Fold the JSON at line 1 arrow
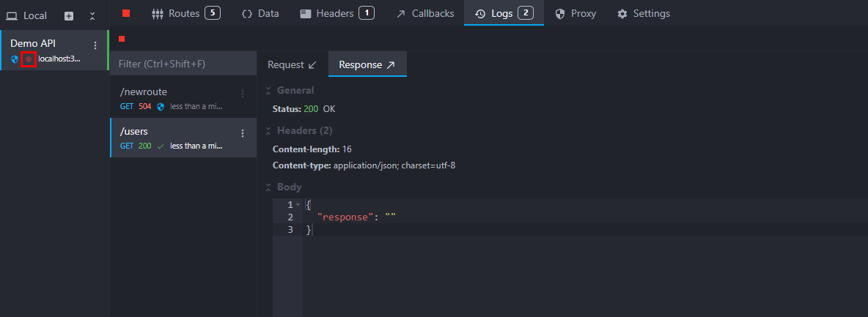This screenshot has height=317, width=868. [298, 204]
